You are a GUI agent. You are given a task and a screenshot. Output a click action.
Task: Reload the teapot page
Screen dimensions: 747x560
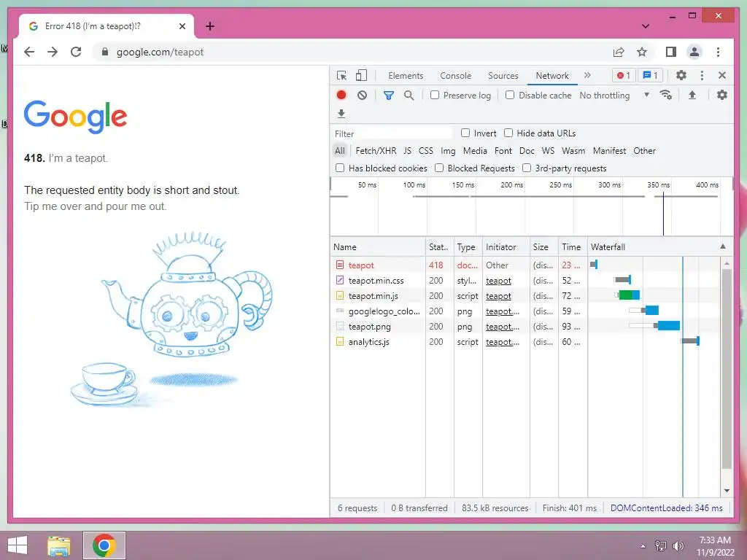coord(76,52)
